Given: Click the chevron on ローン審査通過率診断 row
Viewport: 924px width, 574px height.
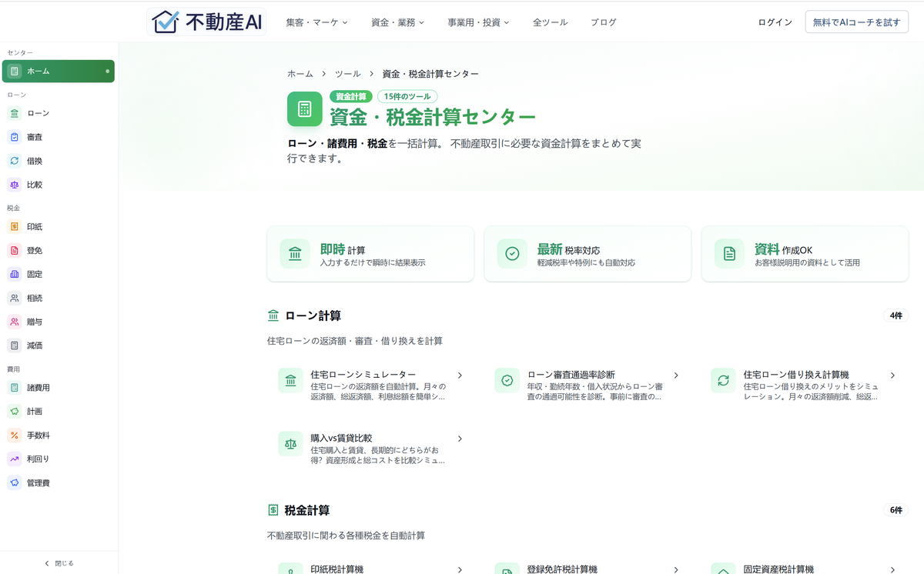Looking at the screenshot, I should pyautogui.click(x=676, y=375).
